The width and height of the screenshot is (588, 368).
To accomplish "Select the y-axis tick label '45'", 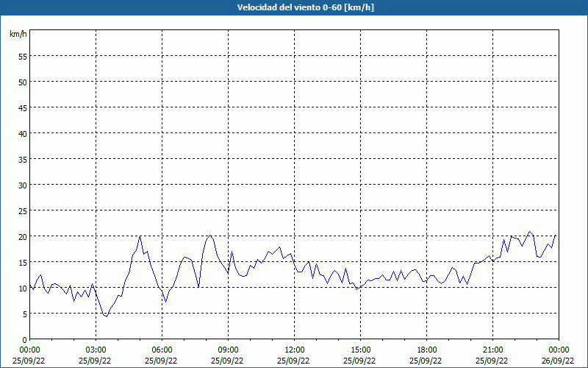I will tap(23, 107).
